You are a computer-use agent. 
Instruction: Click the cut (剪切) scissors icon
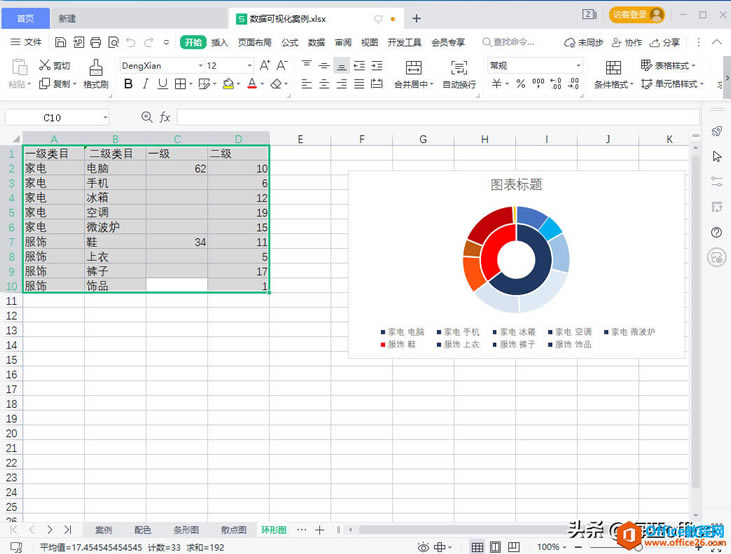pos(45,65)
